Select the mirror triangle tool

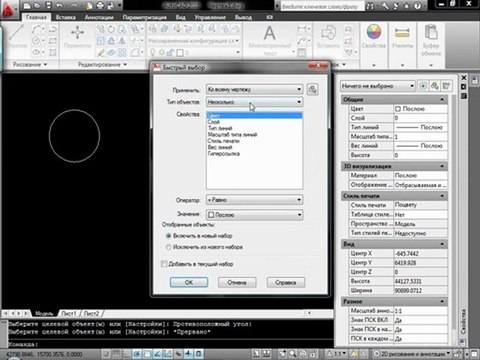tap(122, 41)
